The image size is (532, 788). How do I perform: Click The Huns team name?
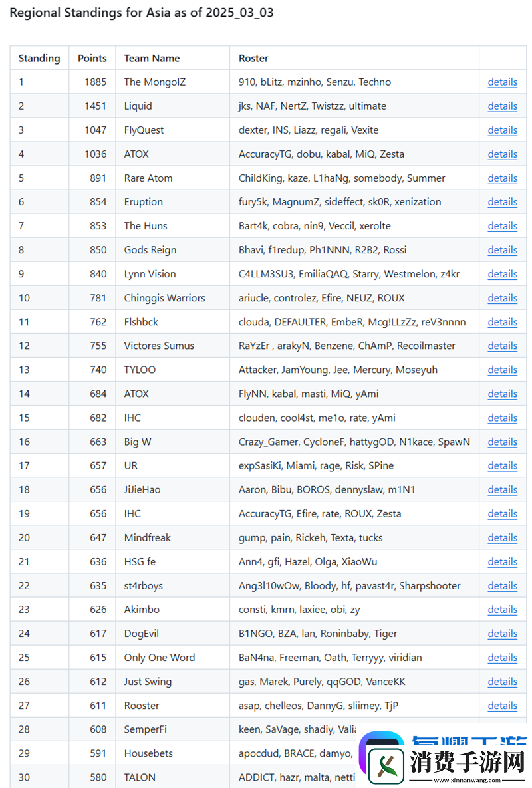(x=146, y=226)
